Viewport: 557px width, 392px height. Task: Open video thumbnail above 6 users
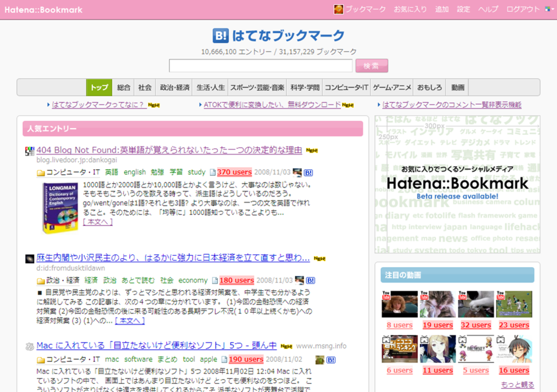click(x=399, y=349)
